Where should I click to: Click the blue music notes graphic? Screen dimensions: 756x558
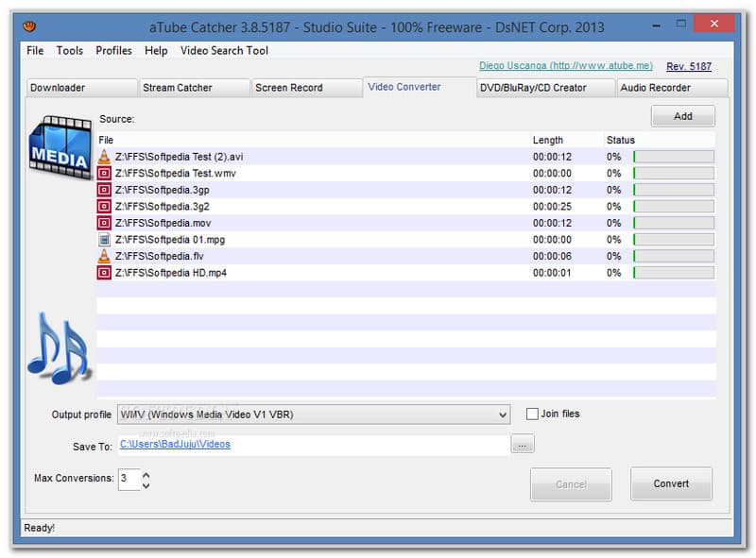[x=58, y=347]
